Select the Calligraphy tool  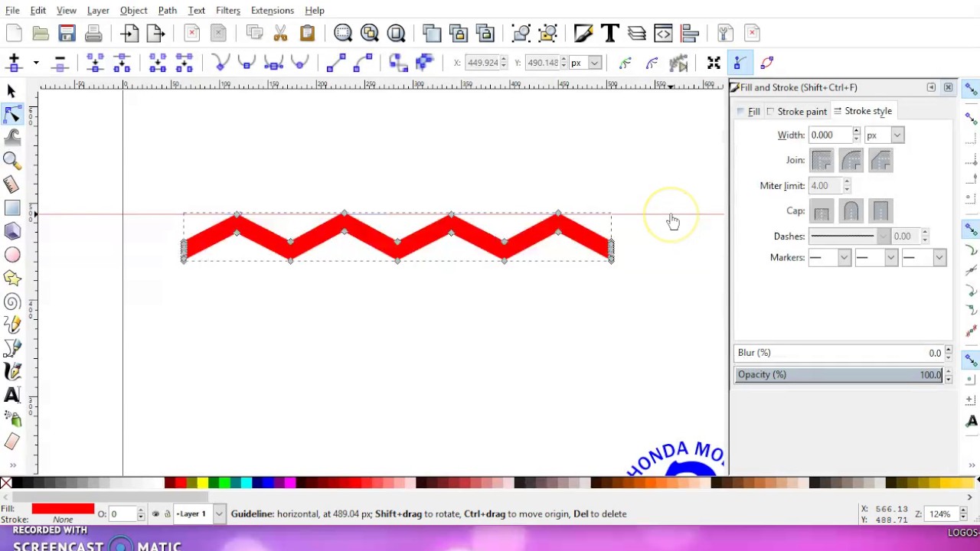click(11, 372)
